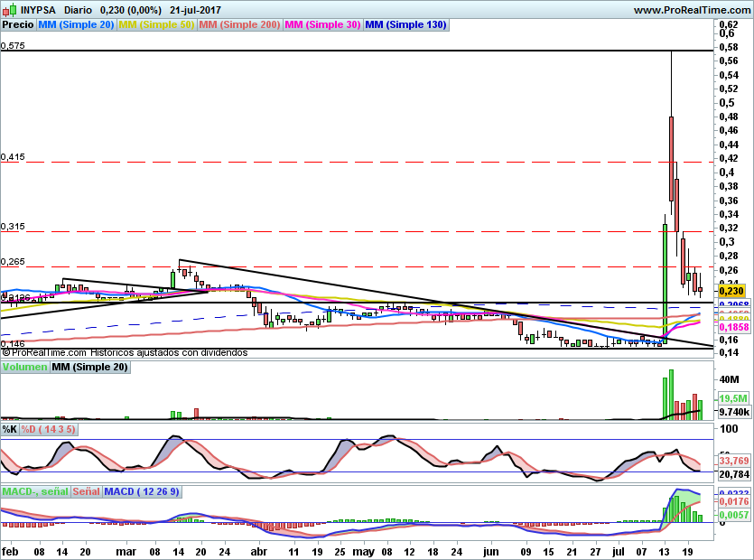
Task: Select the red Señal indicator label
Action: 86,491
